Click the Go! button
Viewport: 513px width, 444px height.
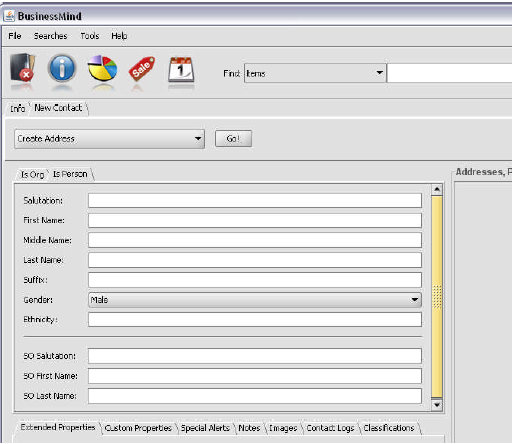coord(233,139)
